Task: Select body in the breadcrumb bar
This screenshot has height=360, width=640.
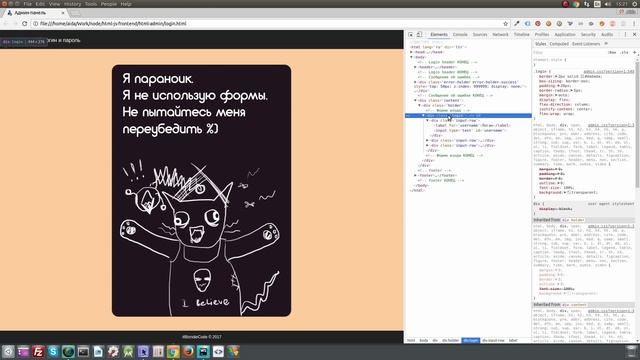Action: (424, 340)
